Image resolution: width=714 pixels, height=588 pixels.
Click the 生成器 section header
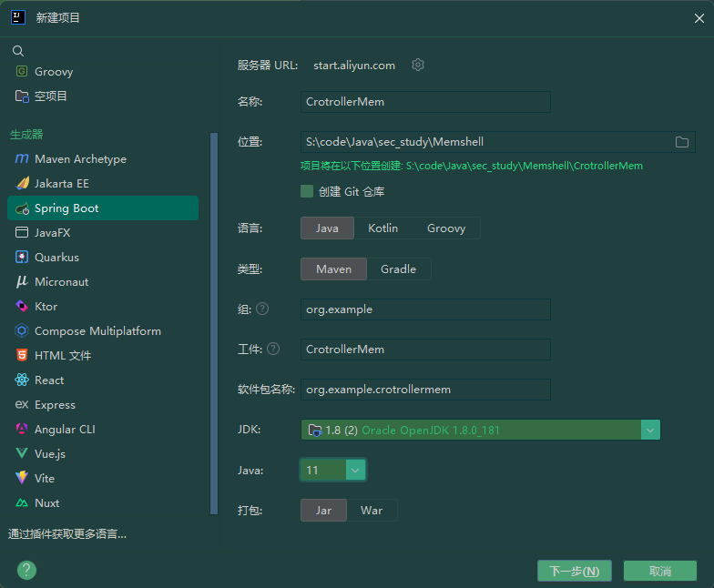pos(26,135)
